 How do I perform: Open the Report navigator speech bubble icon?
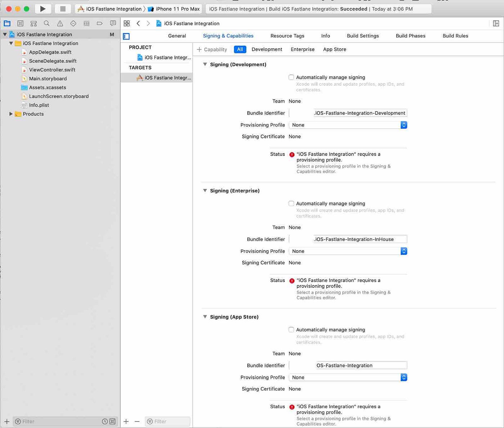pyautogui.click(x=113, y=23)
